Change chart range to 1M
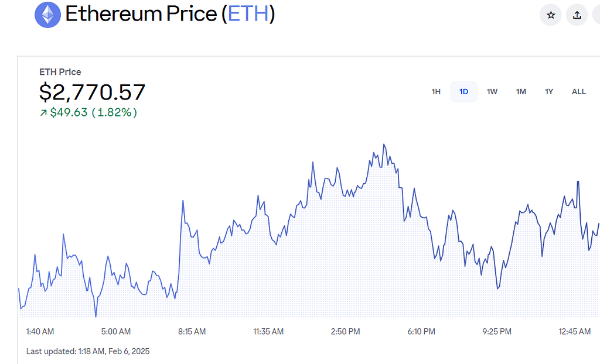This screenshot has height=364, width=600. click(x=521, y=92)
